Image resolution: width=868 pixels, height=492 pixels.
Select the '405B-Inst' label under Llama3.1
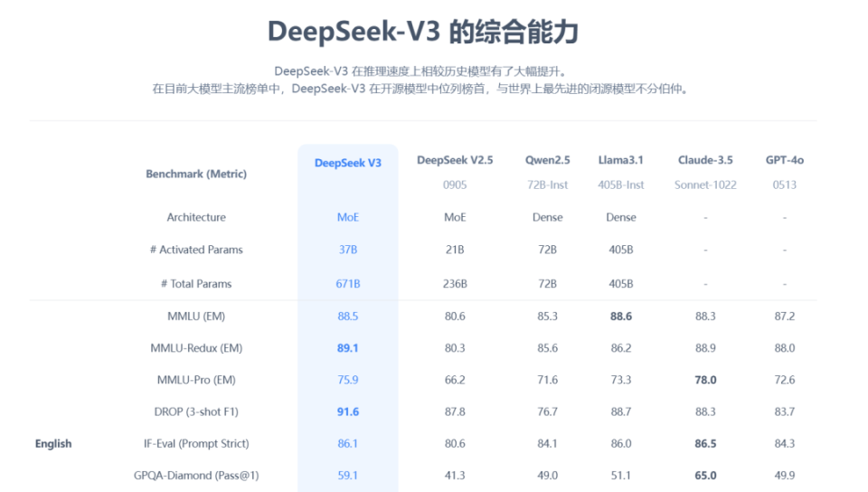click(620, 184)
